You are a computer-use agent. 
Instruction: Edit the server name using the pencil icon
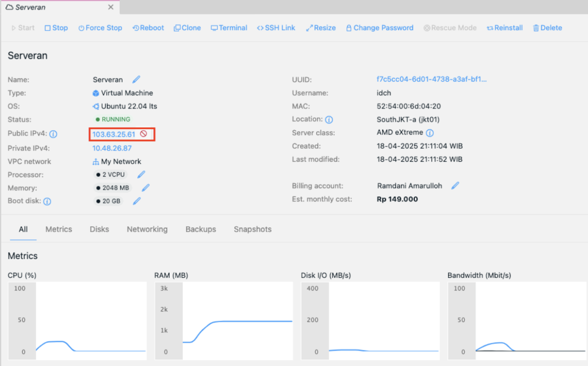point(136,79)
